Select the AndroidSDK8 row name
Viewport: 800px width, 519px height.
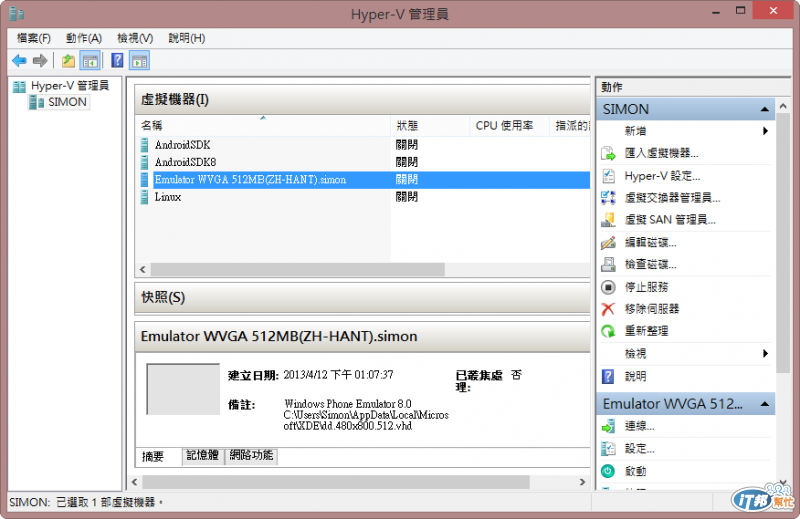pyautogui.click(x=185, y=162)
